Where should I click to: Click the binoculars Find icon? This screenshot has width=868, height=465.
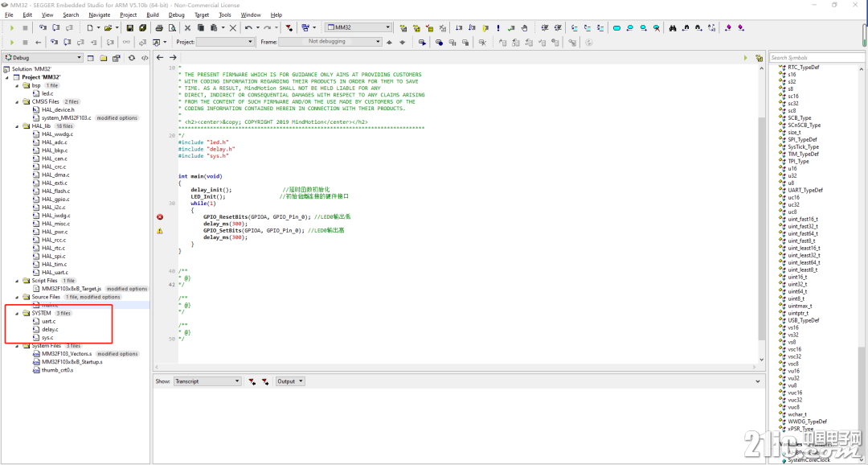[x=674, y=27]
